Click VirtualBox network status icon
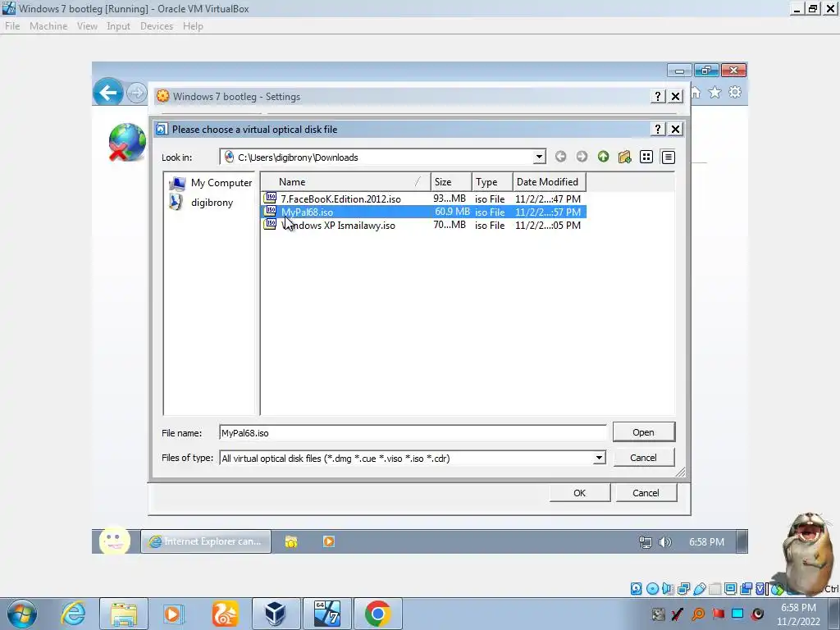 point(683,589)
